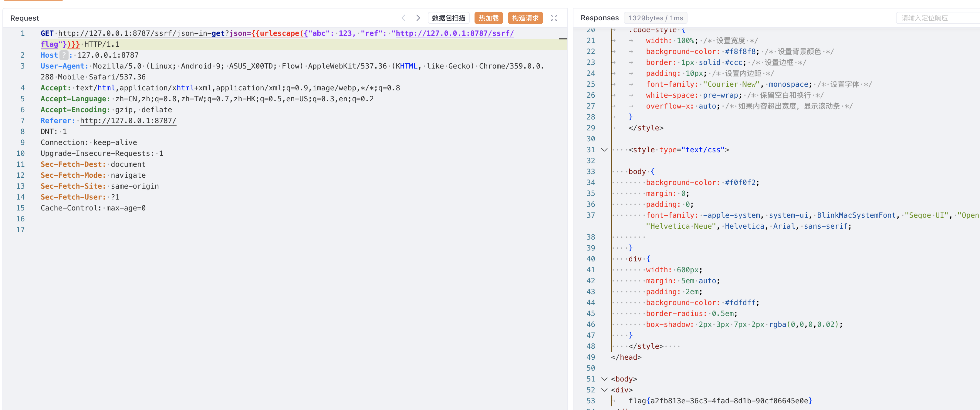Click the Request panel title
This screenshot has height=410, width=980.
pyautogui.click(x=25, y=18)
